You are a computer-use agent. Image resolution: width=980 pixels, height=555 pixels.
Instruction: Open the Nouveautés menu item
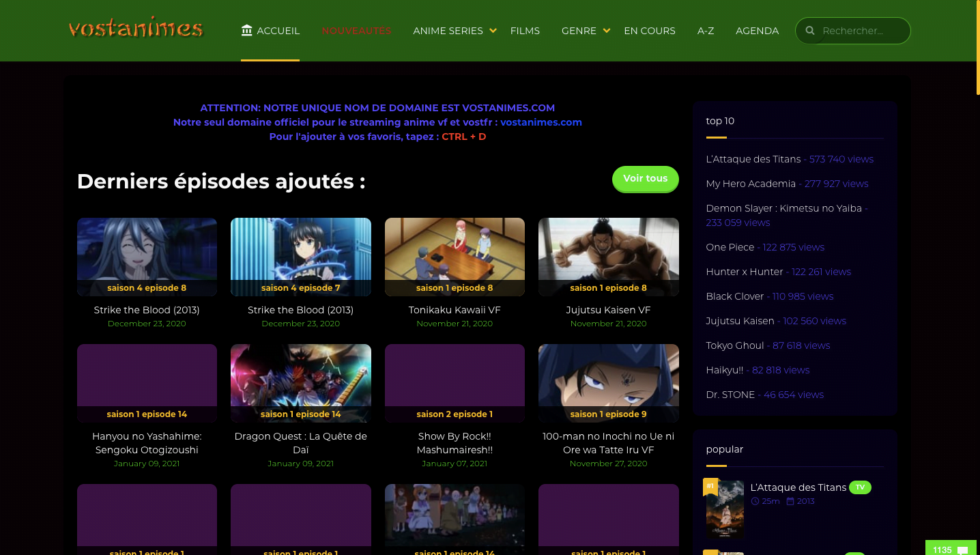click(x=356, y=31)
